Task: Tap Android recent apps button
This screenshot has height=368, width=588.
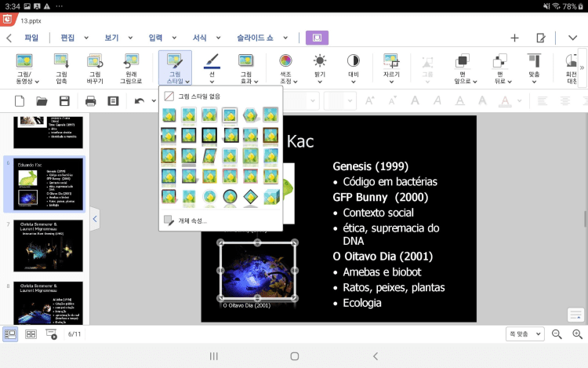Action: [x=214, y=356]
